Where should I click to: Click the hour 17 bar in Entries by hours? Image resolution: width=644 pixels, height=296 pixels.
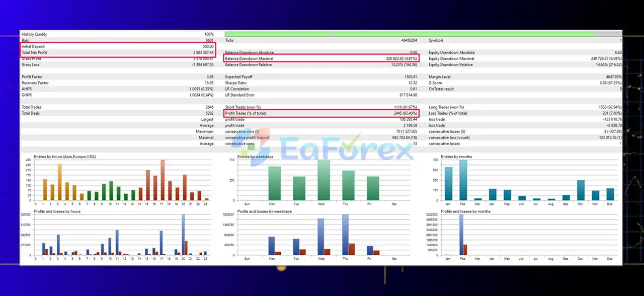point(163,180)
